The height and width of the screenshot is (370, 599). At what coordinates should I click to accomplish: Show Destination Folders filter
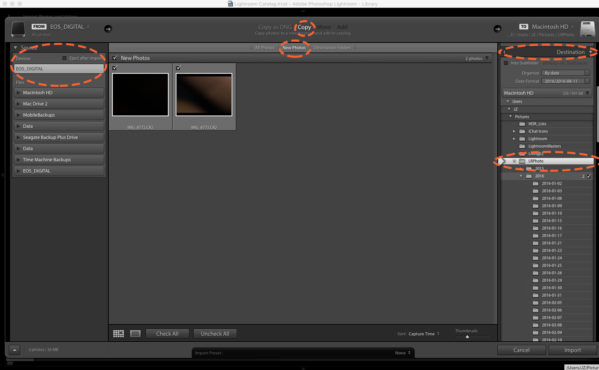tap(332, 48)
